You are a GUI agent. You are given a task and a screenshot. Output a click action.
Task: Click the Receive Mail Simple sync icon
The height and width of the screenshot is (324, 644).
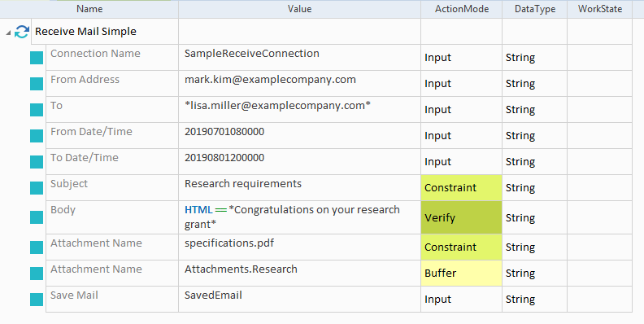pos(22,32)
